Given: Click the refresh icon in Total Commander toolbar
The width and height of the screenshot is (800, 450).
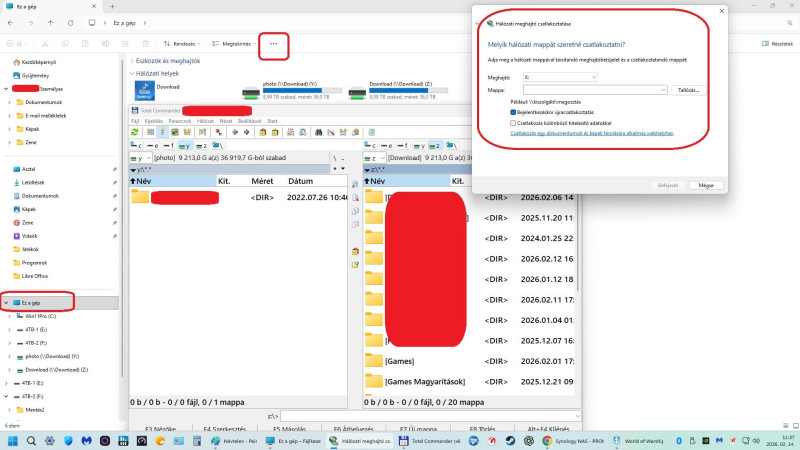Looking at the screenshot, I should pyautogui.click(x=135, y=133).
